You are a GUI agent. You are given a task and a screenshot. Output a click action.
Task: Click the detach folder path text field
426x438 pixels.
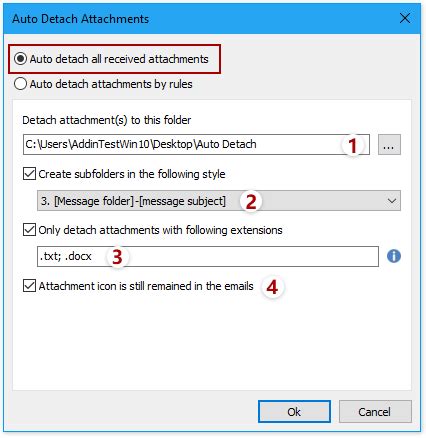tap(196, 145)
